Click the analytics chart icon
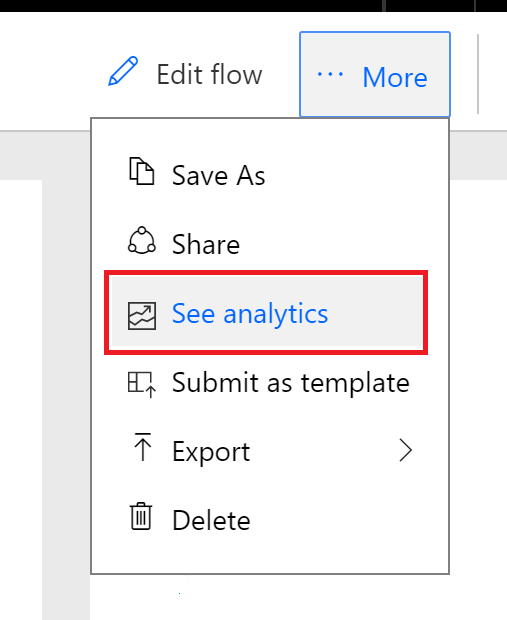The height and width of the screenshot is (620, 507). pos(142,316)
